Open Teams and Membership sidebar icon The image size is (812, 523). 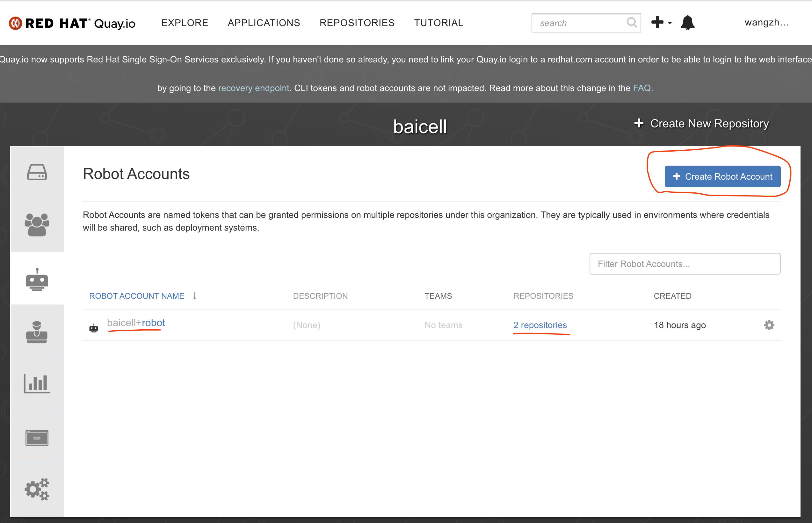point(37,225)
